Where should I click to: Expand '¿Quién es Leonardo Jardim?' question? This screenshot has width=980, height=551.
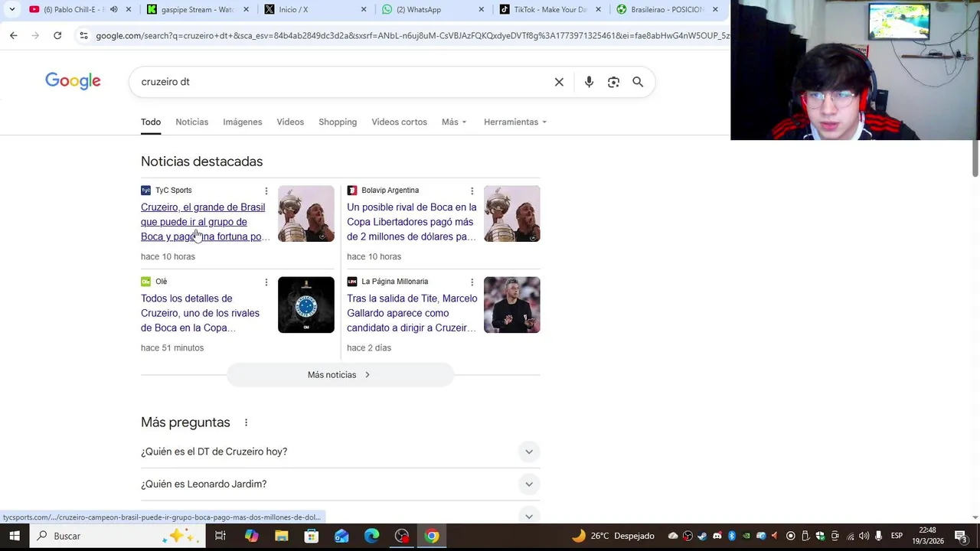point(341,484)
